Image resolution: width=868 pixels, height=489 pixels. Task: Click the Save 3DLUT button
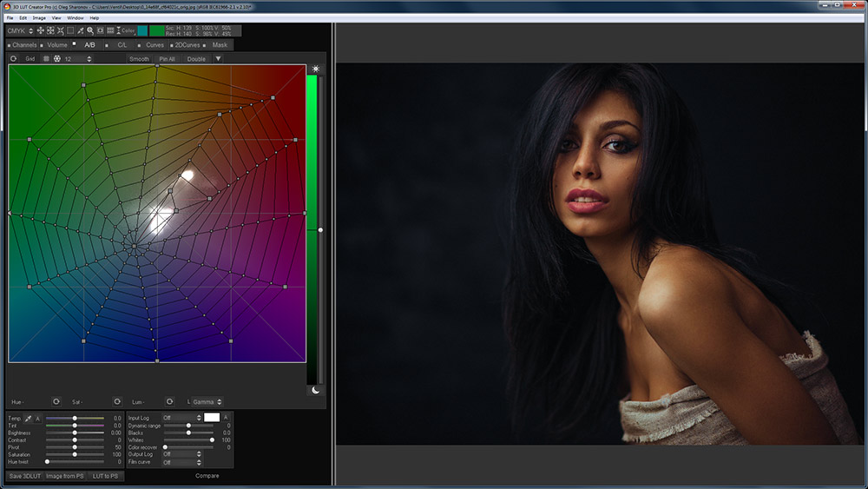tap(24, 476)
